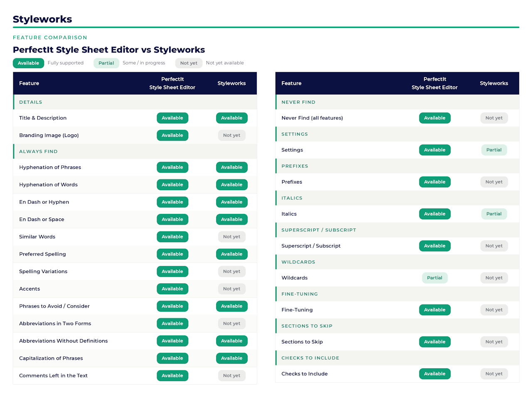532x397 pixels.
Task: Click the En Dash or Space feature name
Action: (42, 219)
